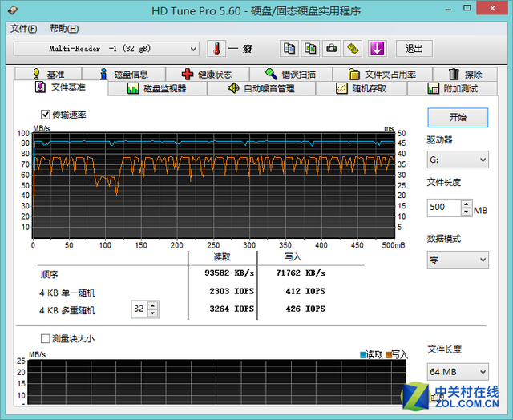The image size is (513, 420).
Task: Click the purple download arrow icon
Action: [377, 49]
